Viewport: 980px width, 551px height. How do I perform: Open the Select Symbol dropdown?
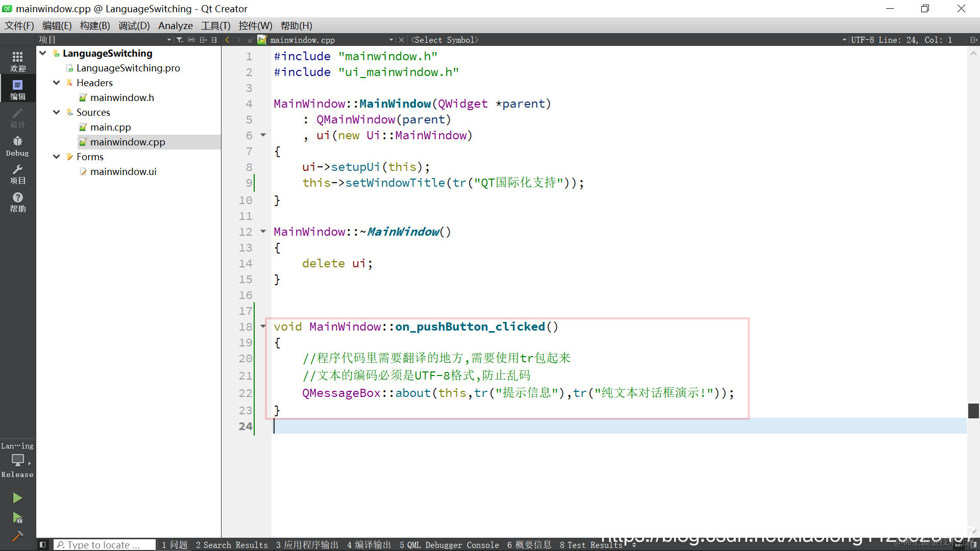[628, 40]
